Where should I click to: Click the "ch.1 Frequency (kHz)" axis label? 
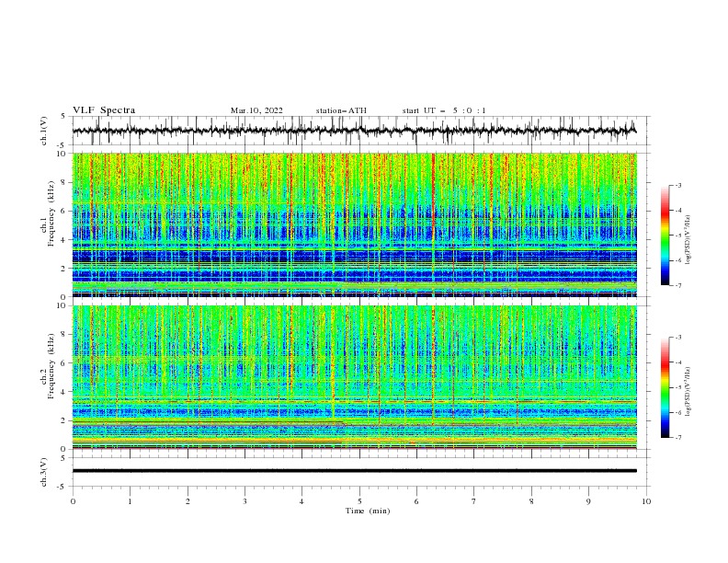pos(48,213)
